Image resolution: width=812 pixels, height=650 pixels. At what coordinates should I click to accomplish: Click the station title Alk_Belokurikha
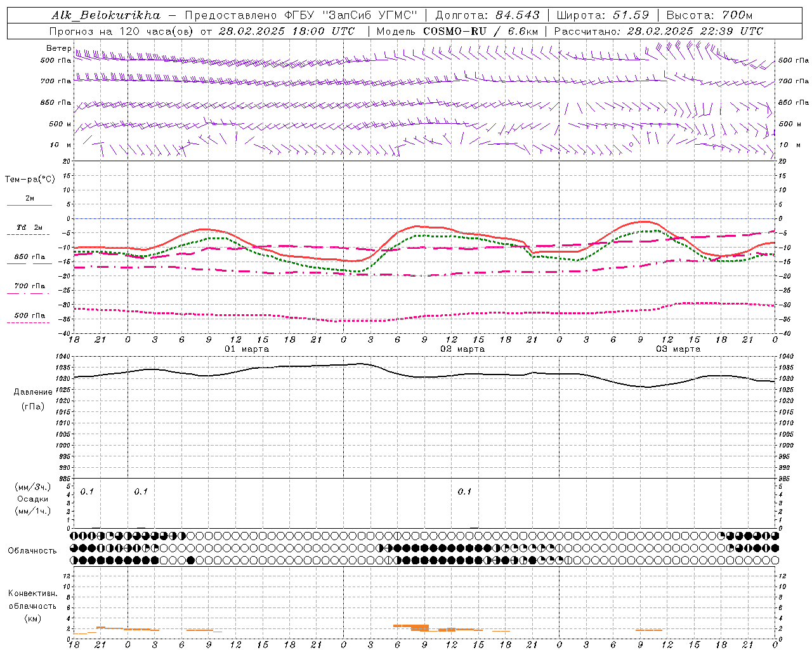click(106, 15)
